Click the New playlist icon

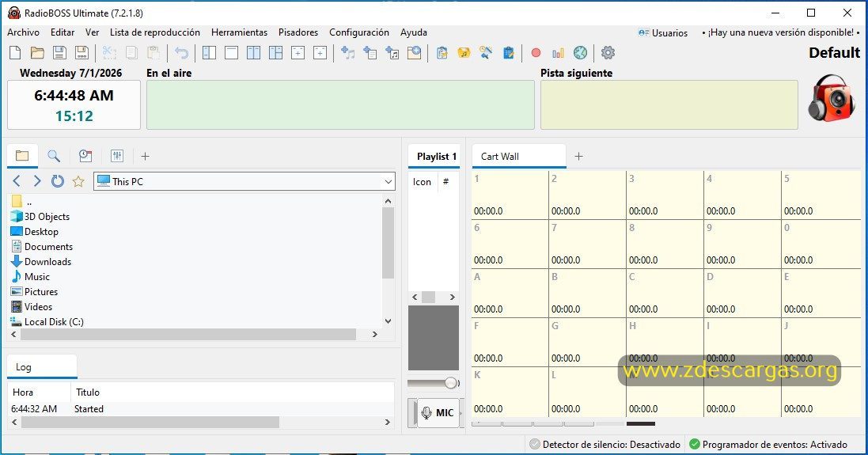(x=16, y=52)
